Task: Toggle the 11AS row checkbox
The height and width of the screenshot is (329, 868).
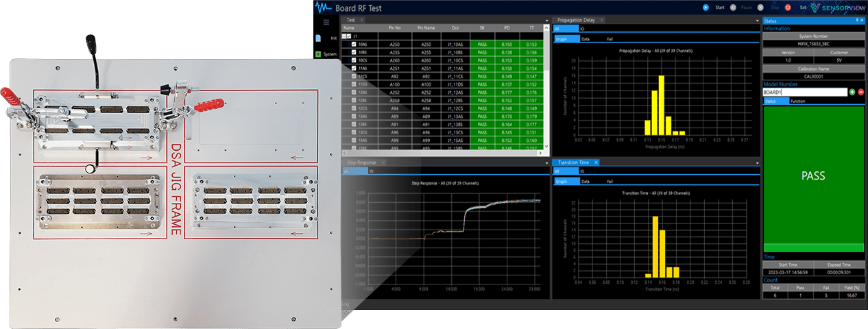Action: pos(354,69)
